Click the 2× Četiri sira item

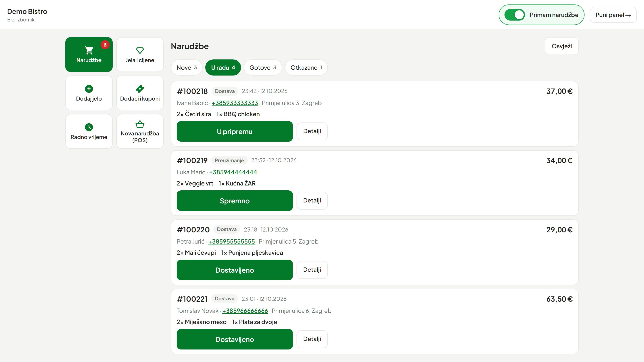tap(194, 114)
